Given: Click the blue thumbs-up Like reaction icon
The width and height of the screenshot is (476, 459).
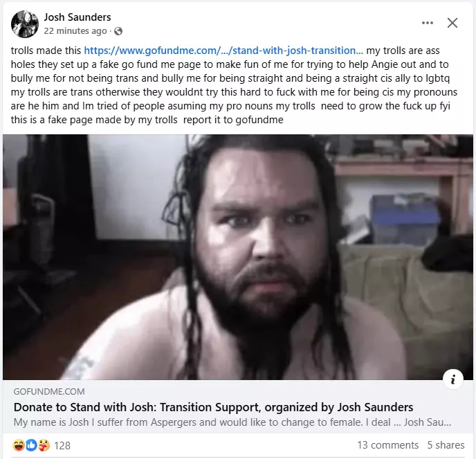Looking at the screenshot, I should point(31,445).
